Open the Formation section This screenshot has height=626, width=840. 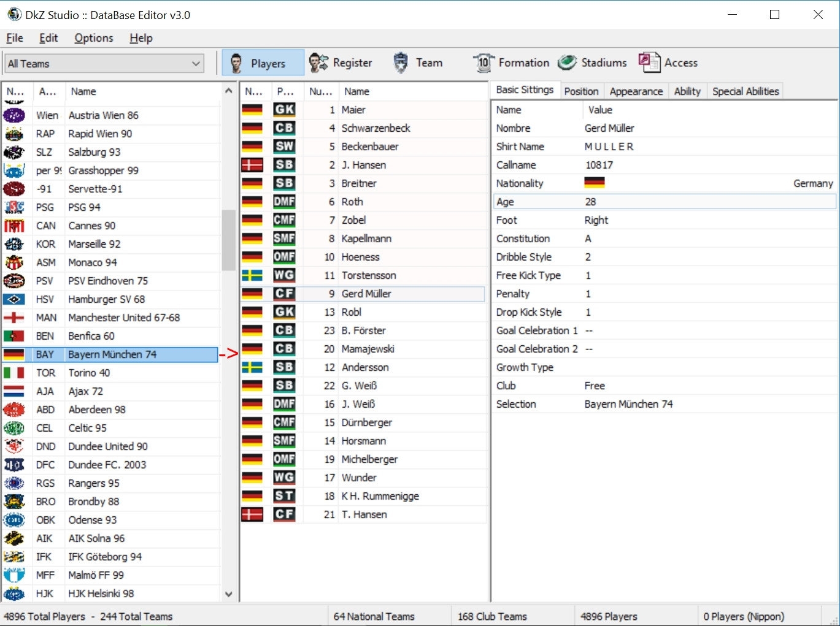pyautogui.click(x=511, y=63)
